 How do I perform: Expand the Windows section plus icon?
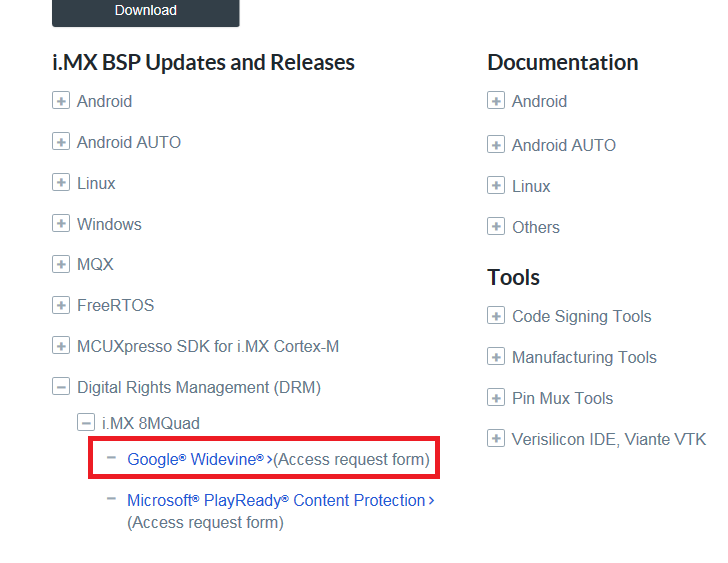61,224
